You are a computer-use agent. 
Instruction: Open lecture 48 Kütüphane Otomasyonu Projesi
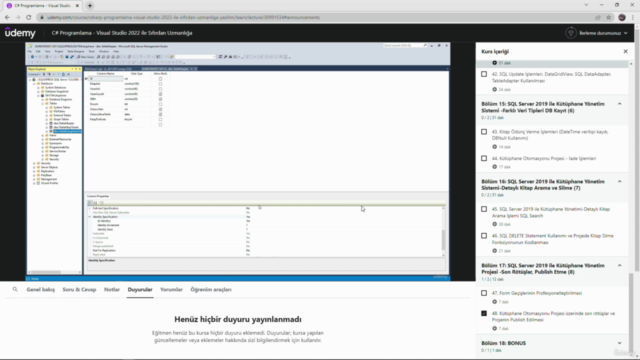[553, 317]
